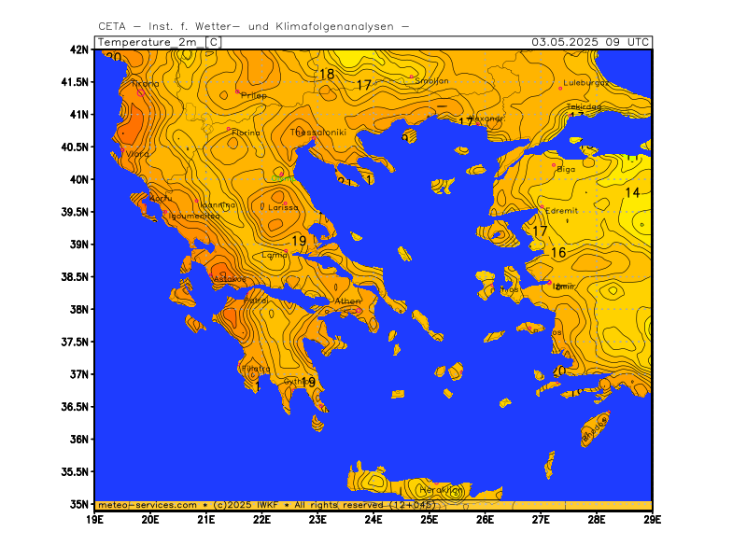The width and height of the screenshot is (747, 560).
Task: Click the meteo-services.com copyright footer
Action: [x=267, y=505]
